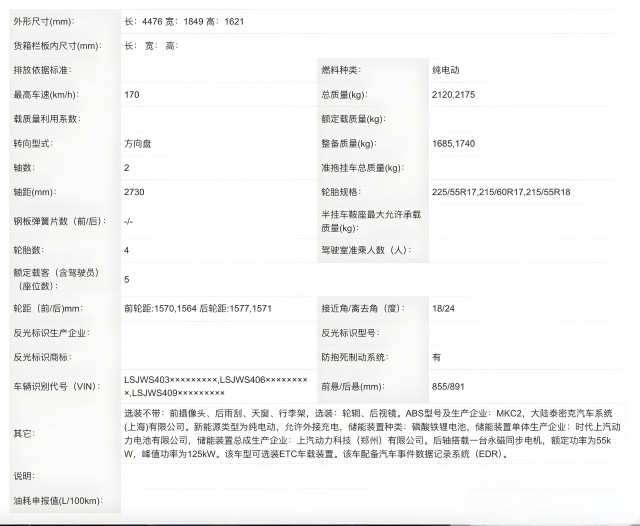Select the wheelbase value 2730
The width and height of the screenshot is (640, 526).
[x=134, y=192]
